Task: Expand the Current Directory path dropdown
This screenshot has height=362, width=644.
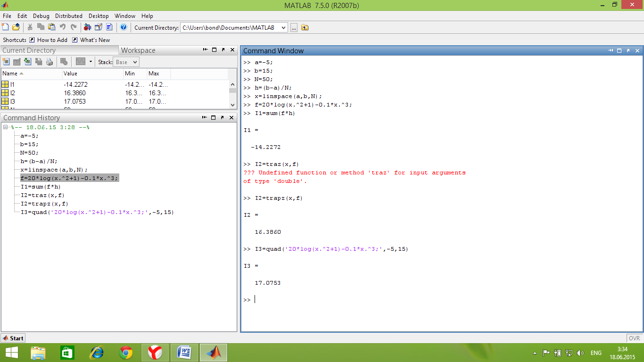Action: (x=283, y=28)
